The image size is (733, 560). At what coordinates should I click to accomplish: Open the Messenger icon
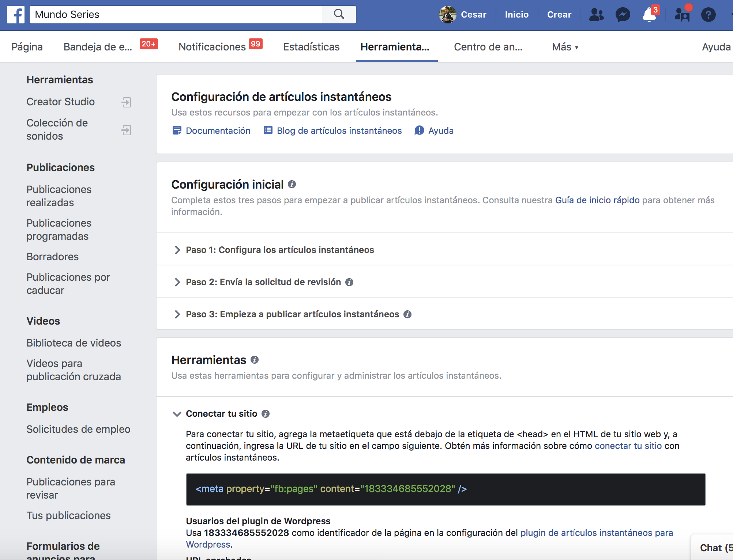623,15
